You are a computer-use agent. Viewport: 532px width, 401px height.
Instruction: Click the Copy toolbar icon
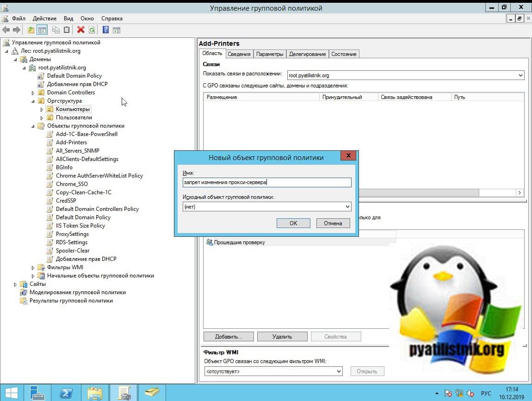56,30
